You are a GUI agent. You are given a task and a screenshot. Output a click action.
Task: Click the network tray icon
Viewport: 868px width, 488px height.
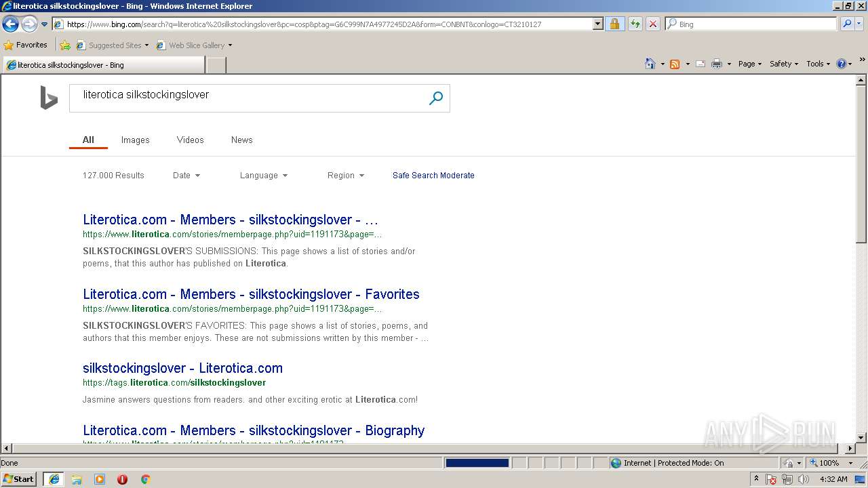(x=787, y=479)
